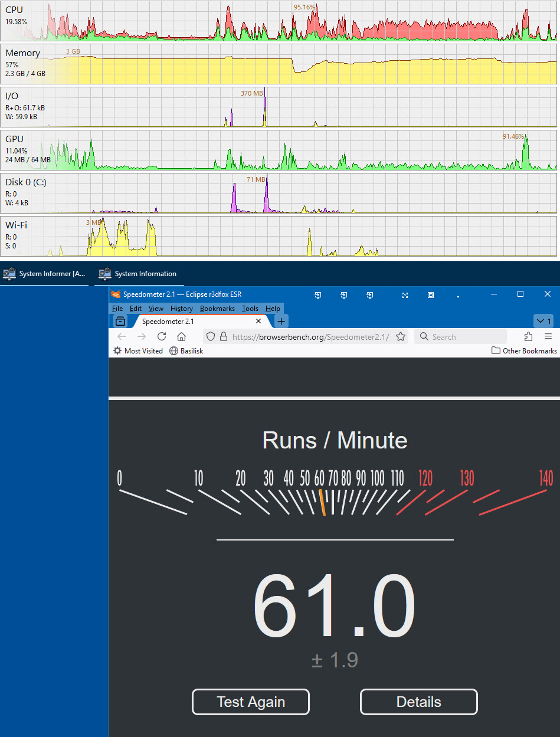Screen dimensions: 560x737
Task: Open the hamburger application menu
Action: pos(548,336)
